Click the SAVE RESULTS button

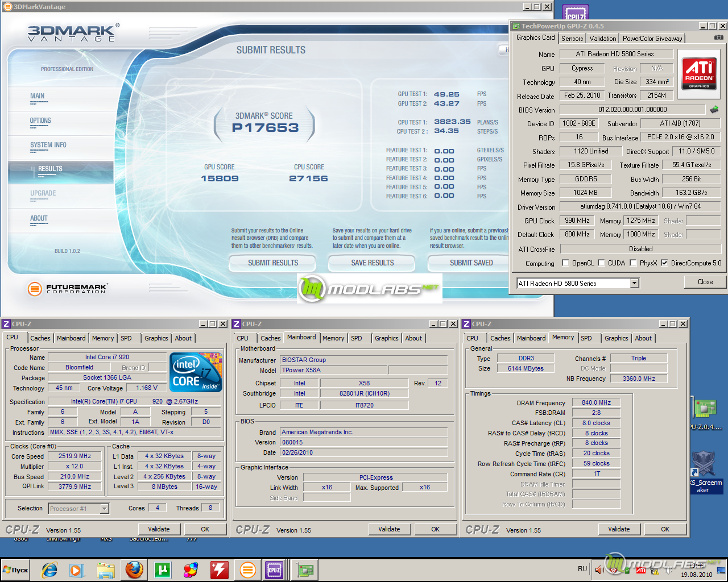[372, 263]
